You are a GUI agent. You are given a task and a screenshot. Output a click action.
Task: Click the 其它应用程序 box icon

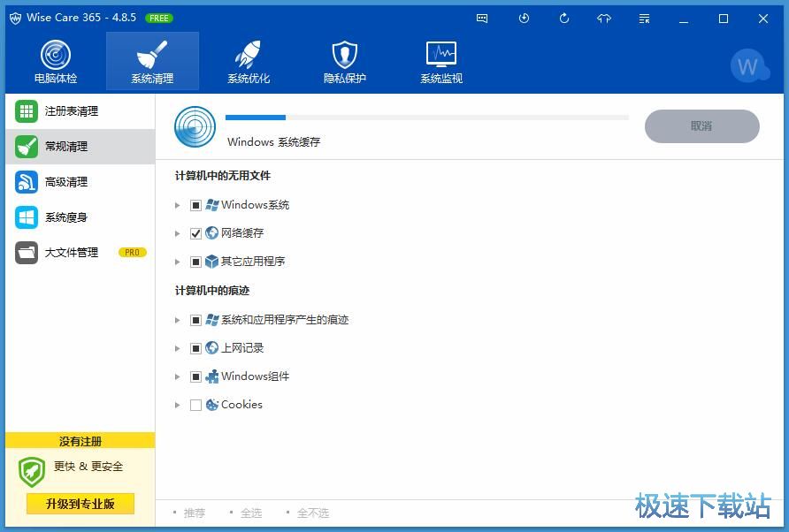pos(211,262)
